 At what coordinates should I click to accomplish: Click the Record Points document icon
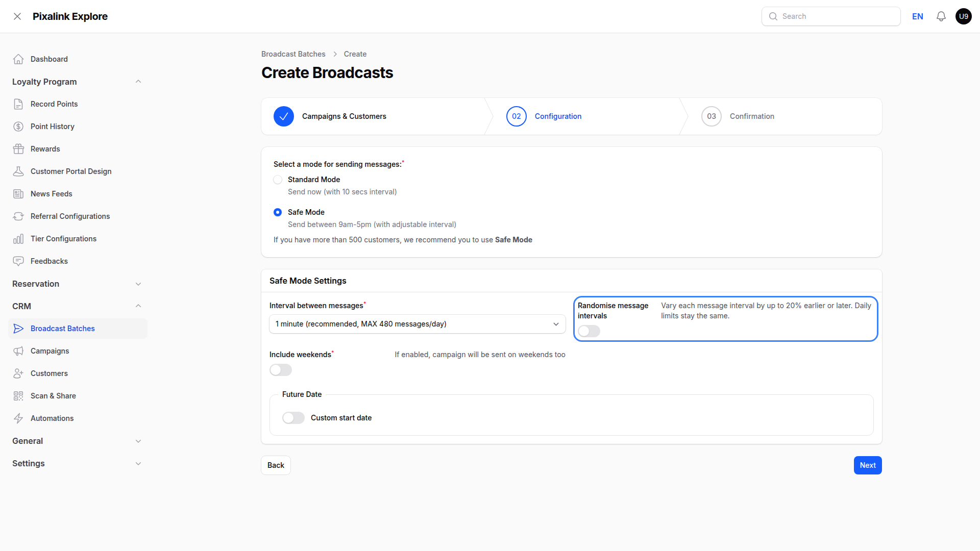coord(18,104)
